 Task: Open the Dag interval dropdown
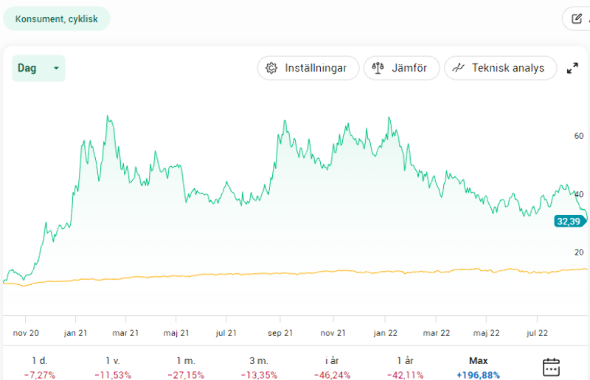click(x=39, y=68)
